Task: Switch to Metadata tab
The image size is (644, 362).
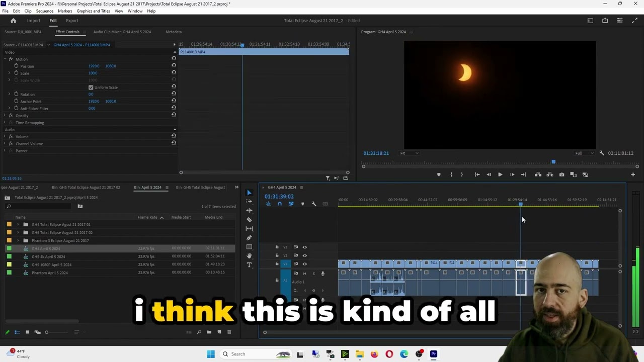Action: [174, 32]
